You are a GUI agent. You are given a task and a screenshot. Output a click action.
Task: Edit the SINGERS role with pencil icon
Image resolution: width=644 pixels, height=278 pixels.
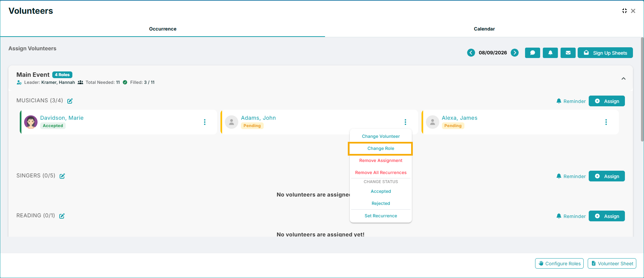coord(62,176)
